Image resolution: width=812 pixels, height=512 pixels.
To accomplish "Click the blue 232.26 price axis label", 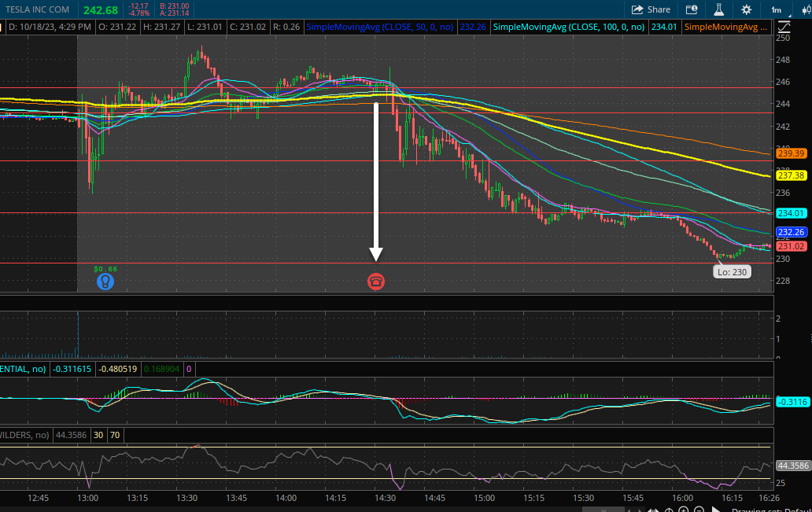I will coord(791,232).
